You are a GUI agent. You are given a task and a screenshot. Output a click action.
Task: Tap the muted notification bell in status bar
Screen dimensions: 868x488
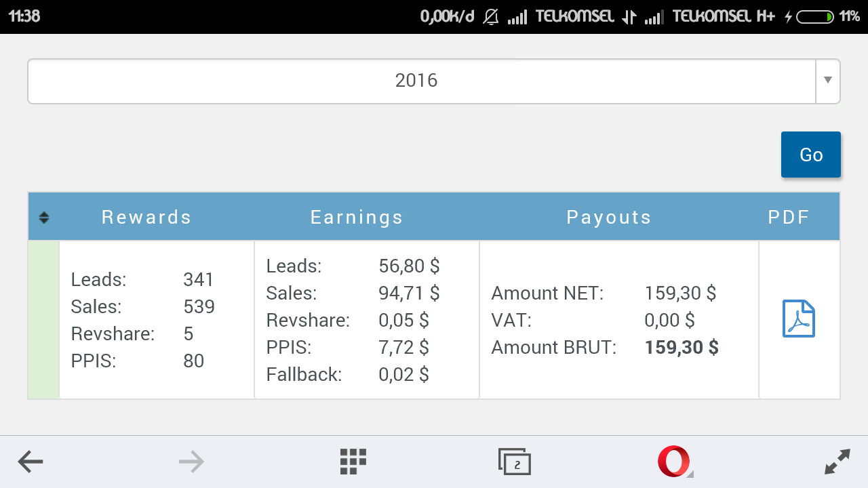tap(491, 16)
